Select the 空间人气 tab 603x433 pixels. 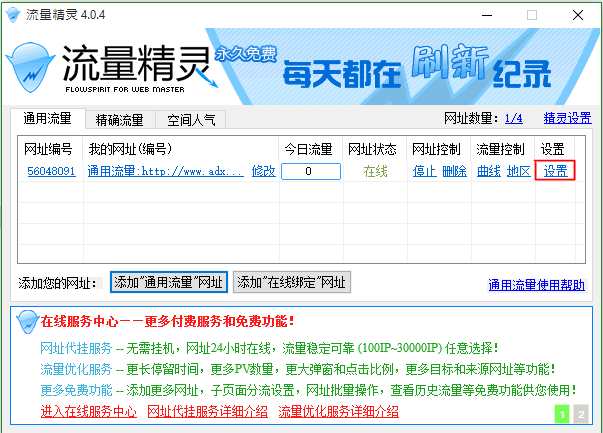coord(191,120)
